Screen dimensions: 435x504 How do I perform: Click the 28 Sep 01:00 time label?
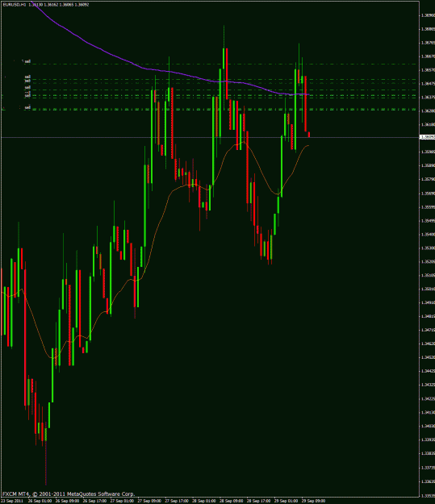coord(204,501)
